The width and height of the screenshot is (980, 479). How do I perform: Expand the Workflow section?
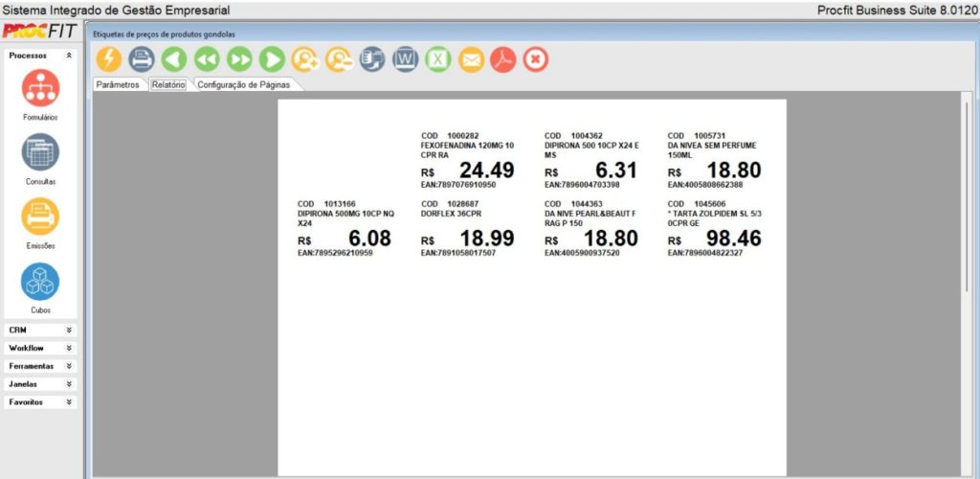pos(69,348)
